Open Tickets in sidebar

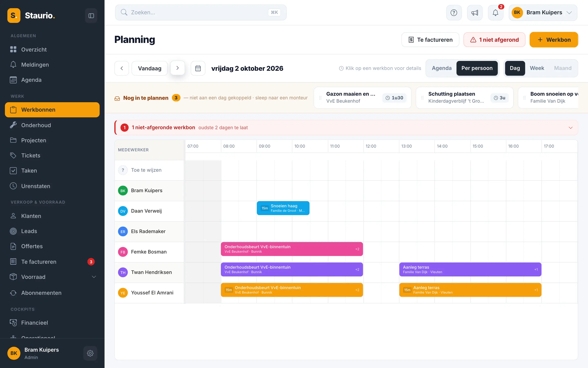click(52, 155)
